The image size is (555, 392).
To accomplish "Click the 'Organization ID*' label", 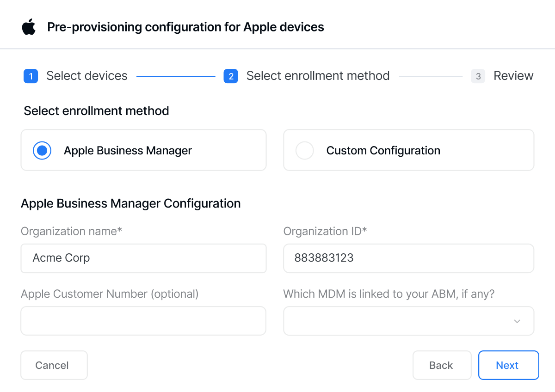I will (x=325, y=231).
